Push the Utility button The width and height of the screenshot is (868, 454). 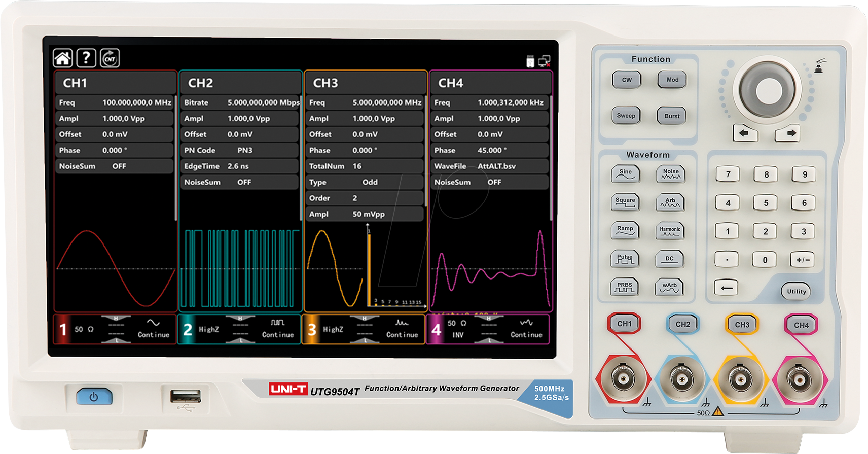pos(796,291)
